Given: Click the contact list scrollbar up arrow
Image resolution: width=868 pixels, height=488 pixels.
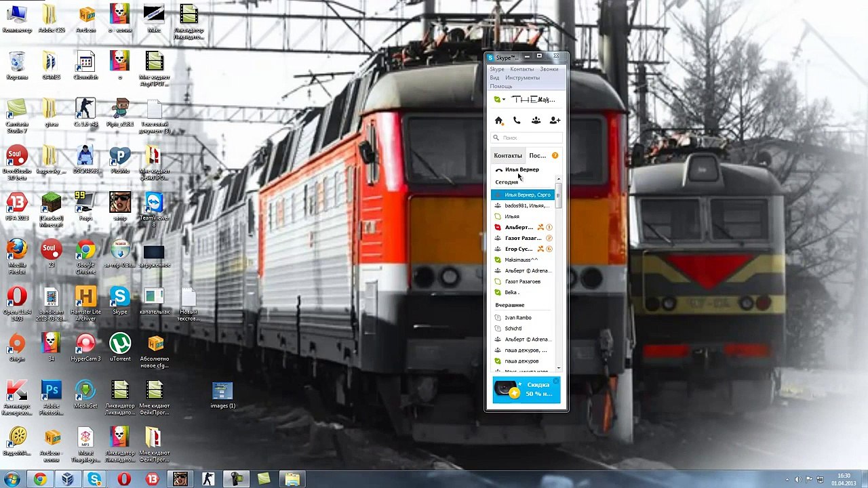Looking at the screenshot, I should pos(559,179).
